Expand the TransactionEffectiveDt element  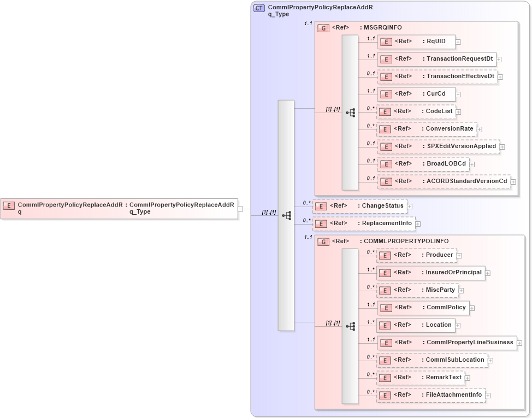pos(500,76)
